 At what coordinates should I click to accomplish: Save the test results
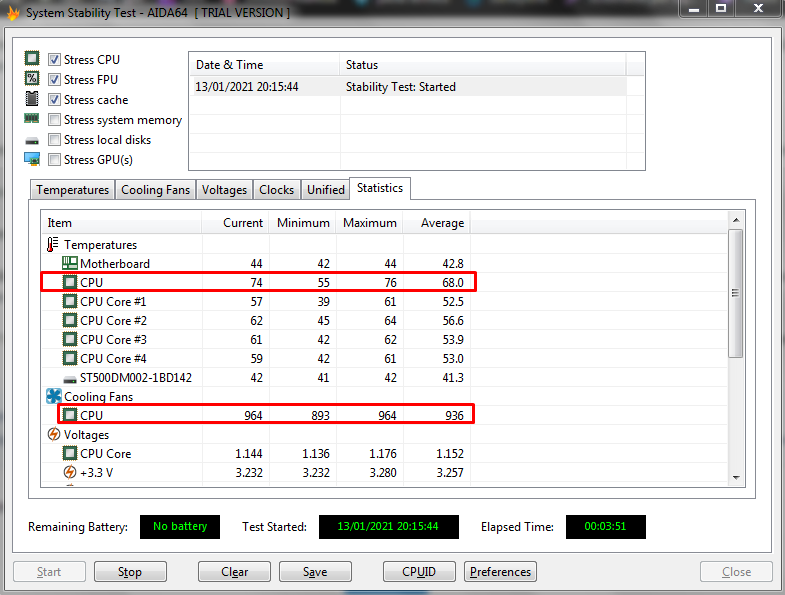315,571
